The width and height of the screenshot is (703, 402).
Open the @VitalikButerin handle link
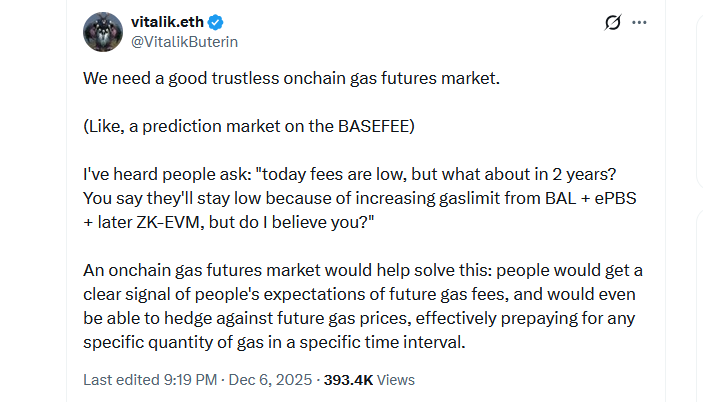tap(185, 42)
